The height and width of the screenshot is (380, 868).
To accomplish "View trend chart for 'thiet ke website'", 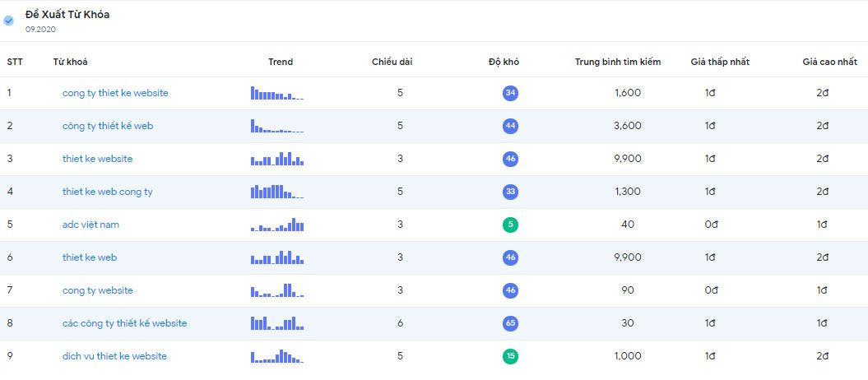I will 277,158.
